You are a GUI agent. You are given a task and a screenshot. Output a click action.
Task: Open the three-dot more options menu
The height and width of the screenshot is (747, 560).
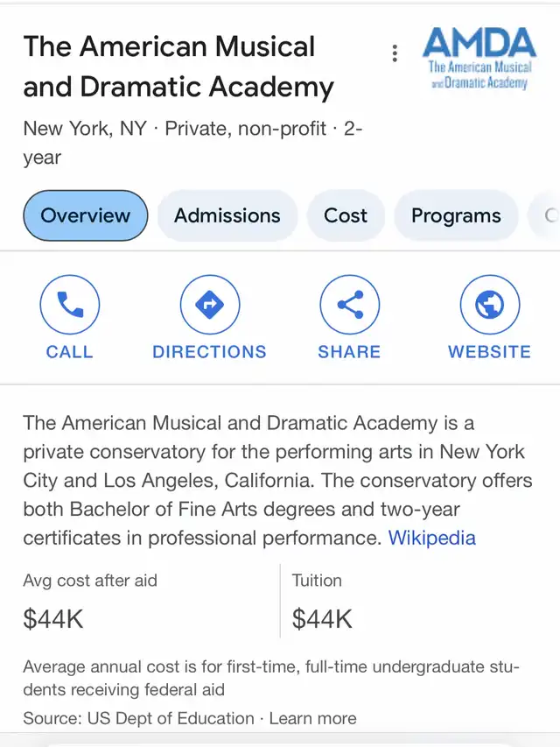coord(395,53)
